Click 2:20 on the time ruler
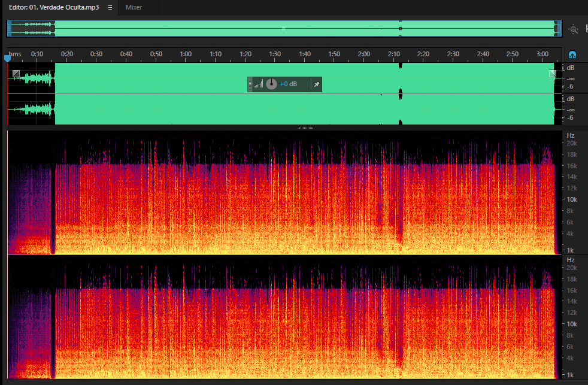588x385 pixels. click(423, 54)
